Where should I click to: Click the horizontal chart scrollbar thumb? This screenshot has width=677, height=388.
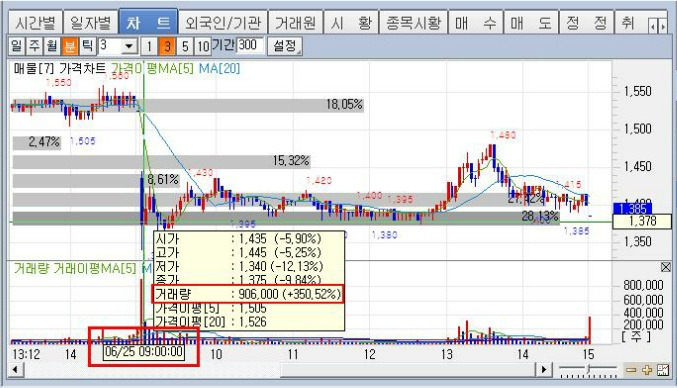pyautogui.click(x=407, y=369)
